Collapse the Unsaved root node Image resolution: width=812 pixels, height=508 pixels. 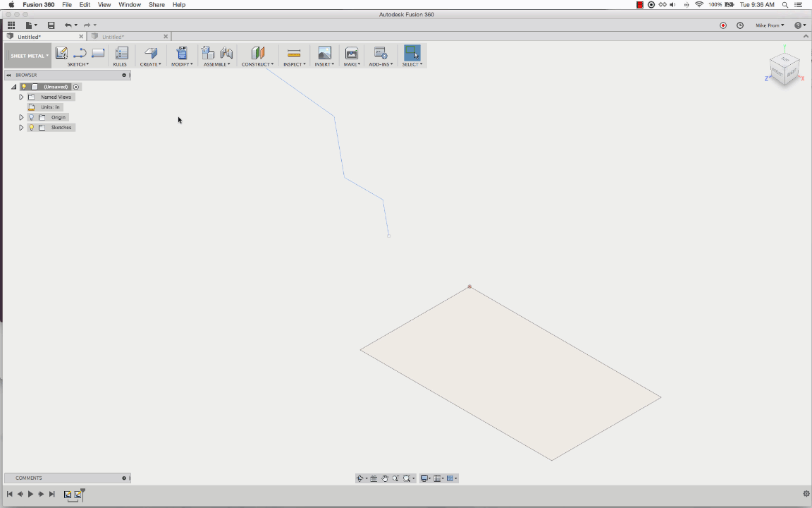coord(14,87)
